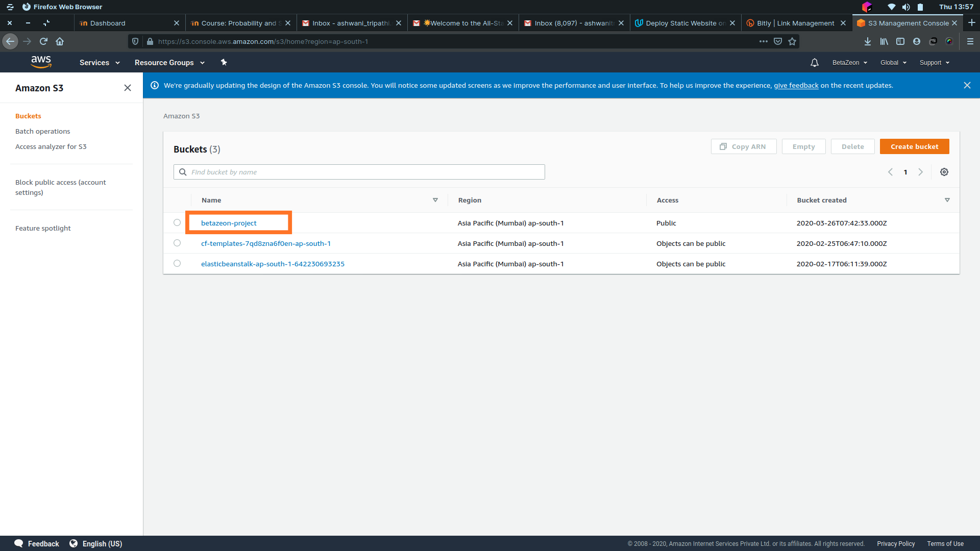This screenshot has height=551, width=980.
Task: Open Access analyzer for S3
Action: (x=51, y=146)
